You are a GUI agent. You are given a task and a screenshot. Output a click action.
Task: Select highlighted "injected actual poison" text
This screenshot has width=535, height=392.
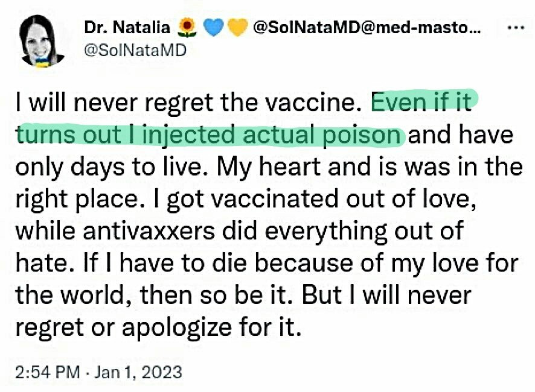click(x=271, y=135)
